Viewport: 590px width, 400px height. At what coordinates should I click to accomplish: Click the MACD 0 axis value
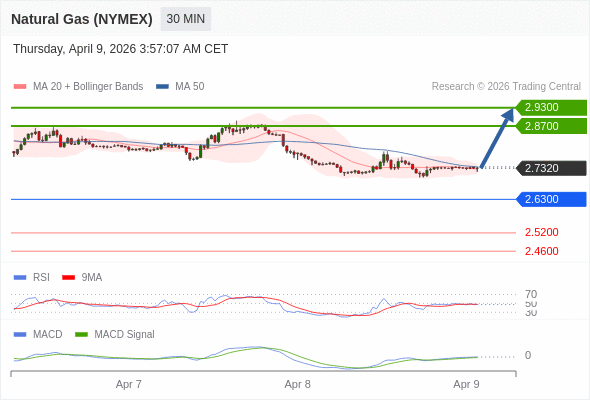pyautogui.click(x=528, y=356)
